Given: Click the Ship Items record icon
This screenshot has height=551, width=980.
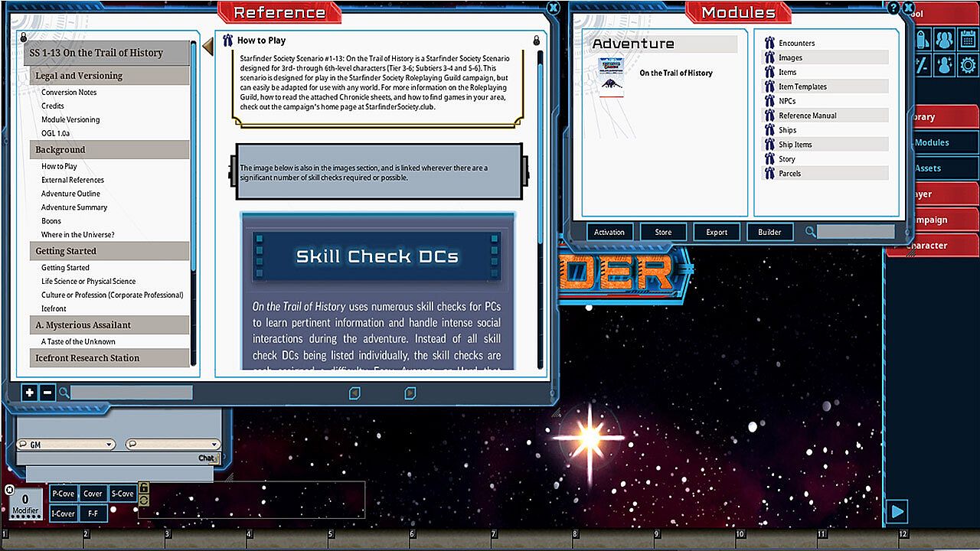Looking at the screenshot, I should 769,145.
